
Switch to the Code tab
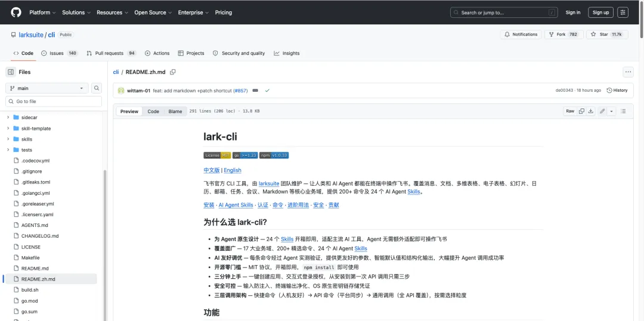click(x=23, y=53)
